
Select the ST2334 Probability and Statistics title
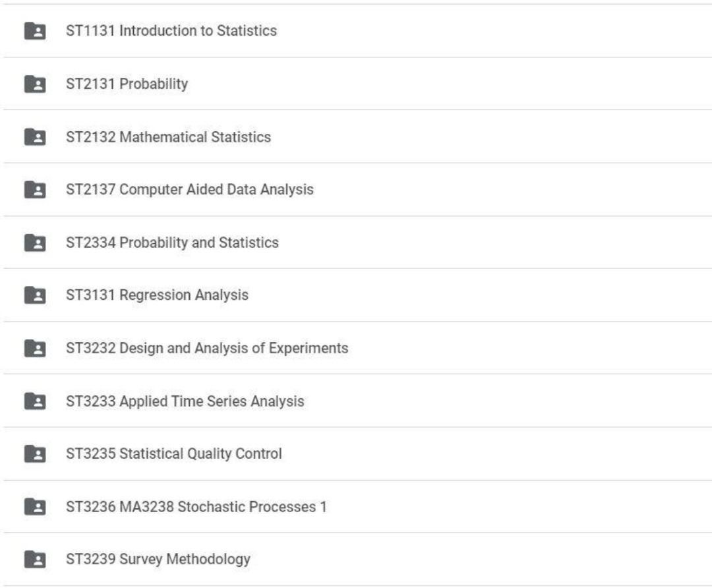pos(172,243)
